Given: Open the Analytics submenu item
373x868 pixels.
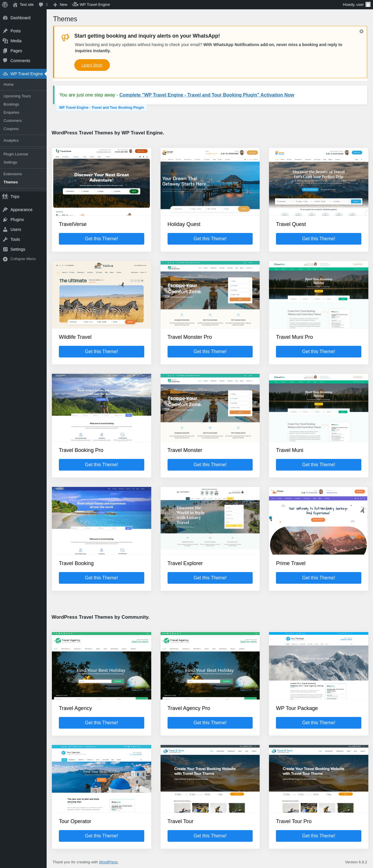Looking at the screenshot, I should coord(11,141).
